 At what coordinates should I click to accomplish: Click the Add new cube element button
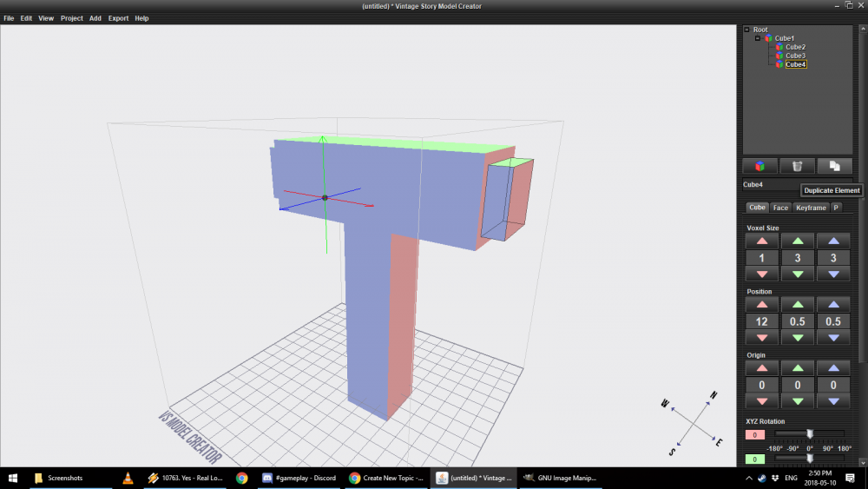(x=759, y=166)
